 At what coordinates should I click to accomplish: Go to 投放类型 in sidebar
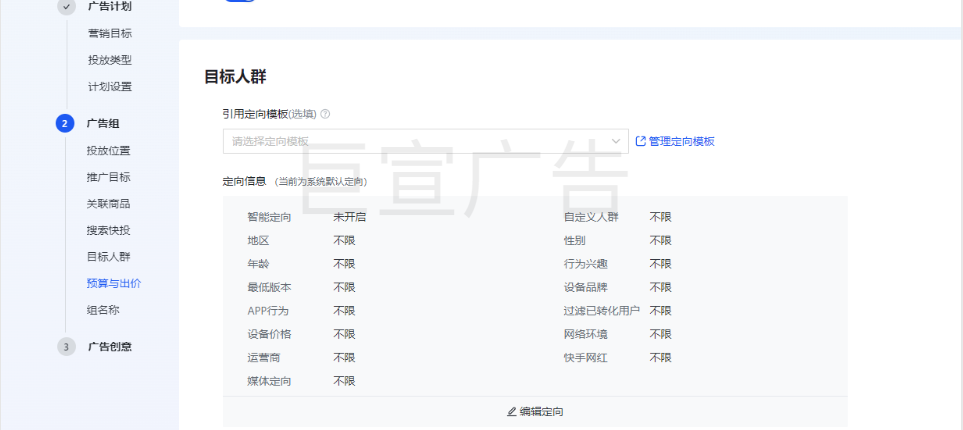click(x=109, y=60)
